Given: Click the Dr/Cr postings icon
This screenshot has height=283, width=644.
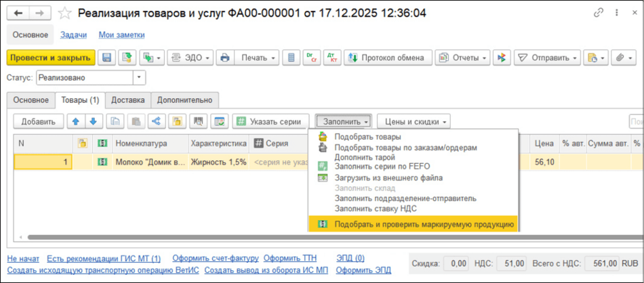Looking at the screenshot, I should coord(311,58).
